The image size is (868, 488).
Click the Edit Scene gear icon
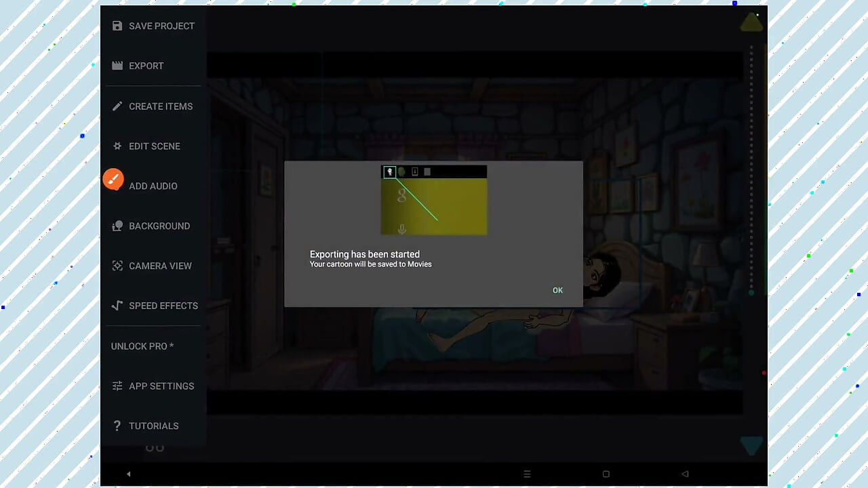tap(117, 146)
